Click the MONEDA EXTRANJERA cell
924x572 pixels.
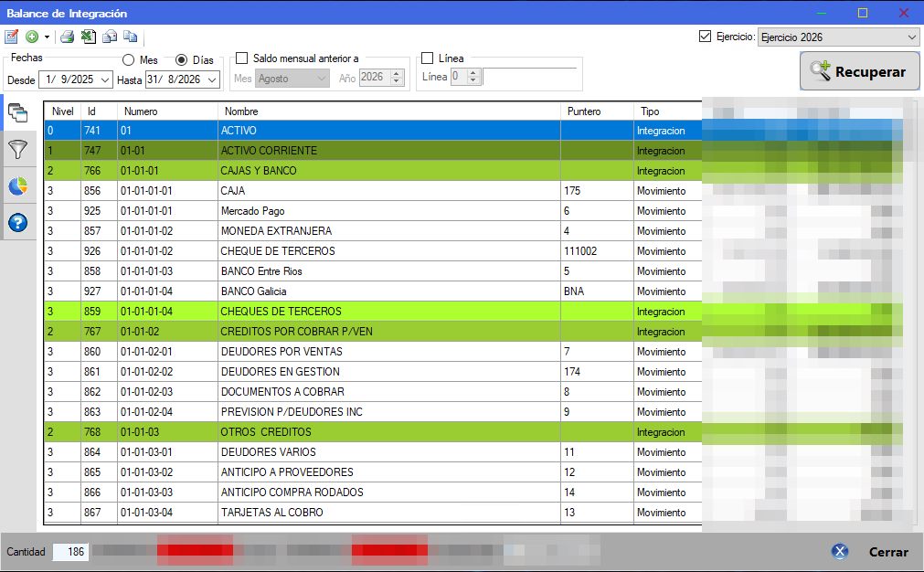(x=389, y=231)
